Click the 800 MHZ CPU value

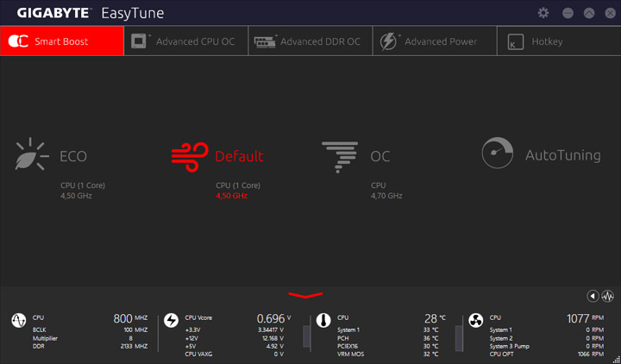130,318
